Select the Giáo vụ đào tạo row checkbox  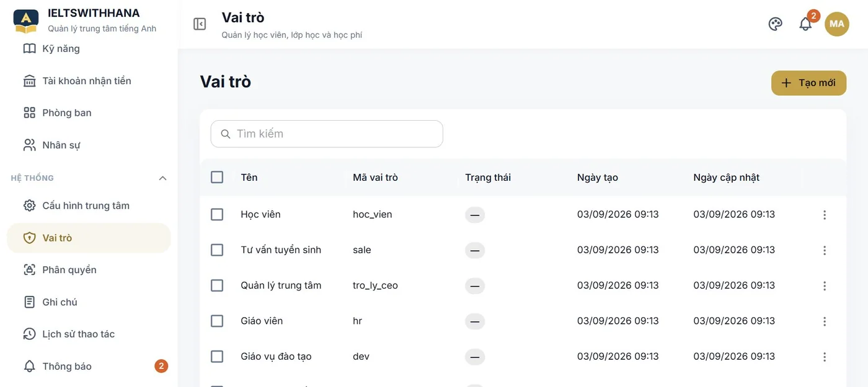pos(217,356)
